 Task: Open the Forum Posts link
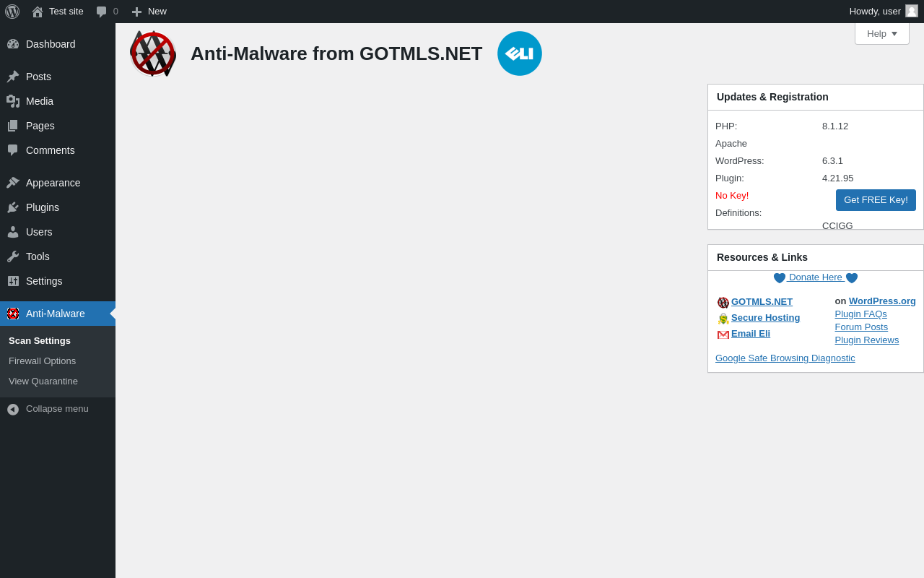(861, 327)
